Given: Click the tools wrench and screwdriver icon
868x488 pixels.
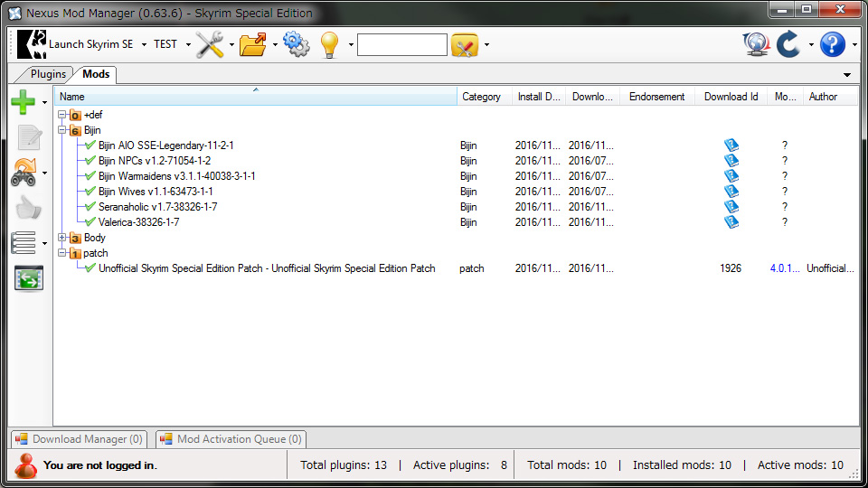Looking at the screenshot, I should (x=210, y=44).
